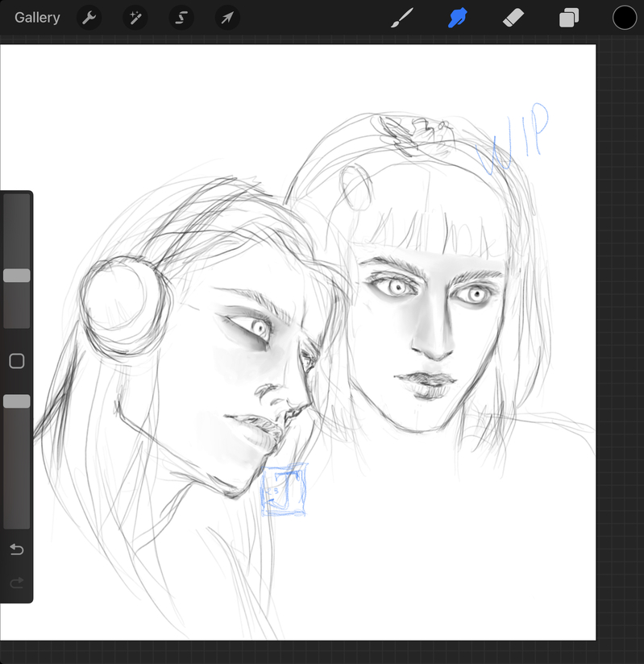
Task: Open the black color swatch picker
Action: click(625, 18)
